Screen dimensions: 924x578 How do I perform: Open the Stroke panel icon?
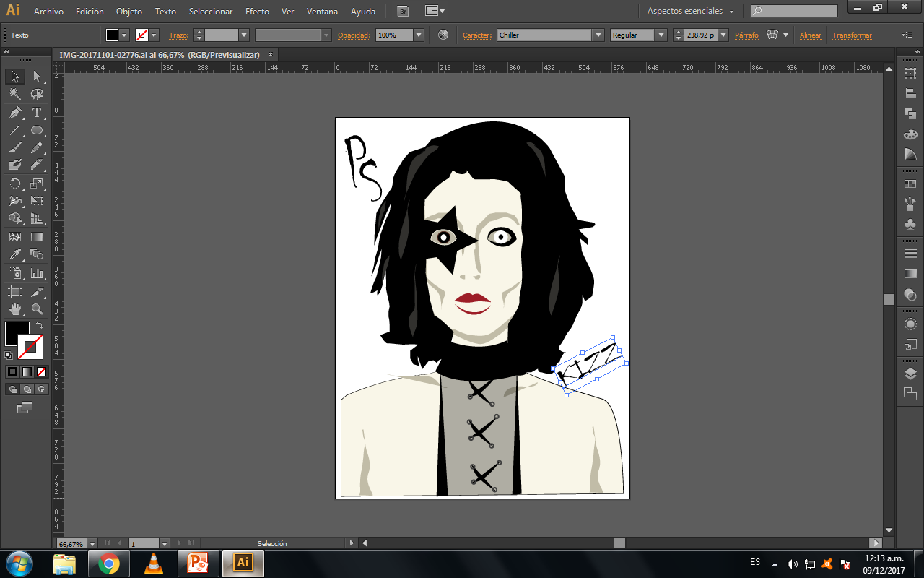(910, 254)
